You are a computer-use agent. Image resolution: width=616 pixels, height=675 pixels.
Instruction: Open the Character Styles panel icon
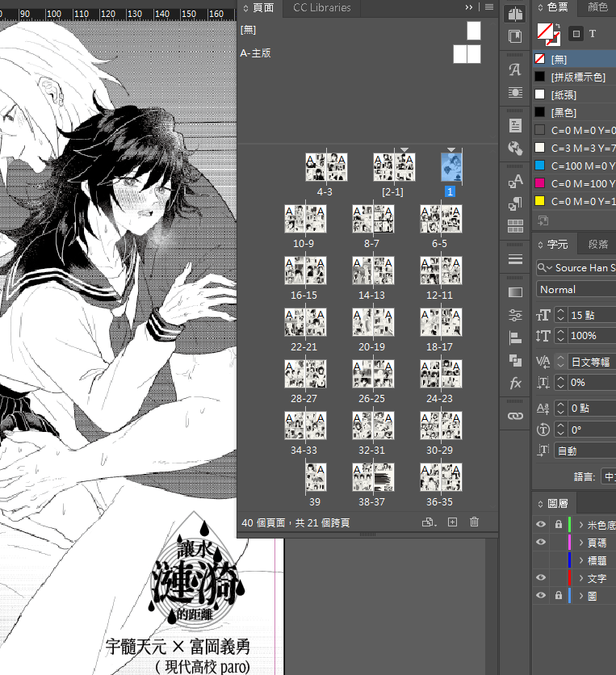coord(515,182)
